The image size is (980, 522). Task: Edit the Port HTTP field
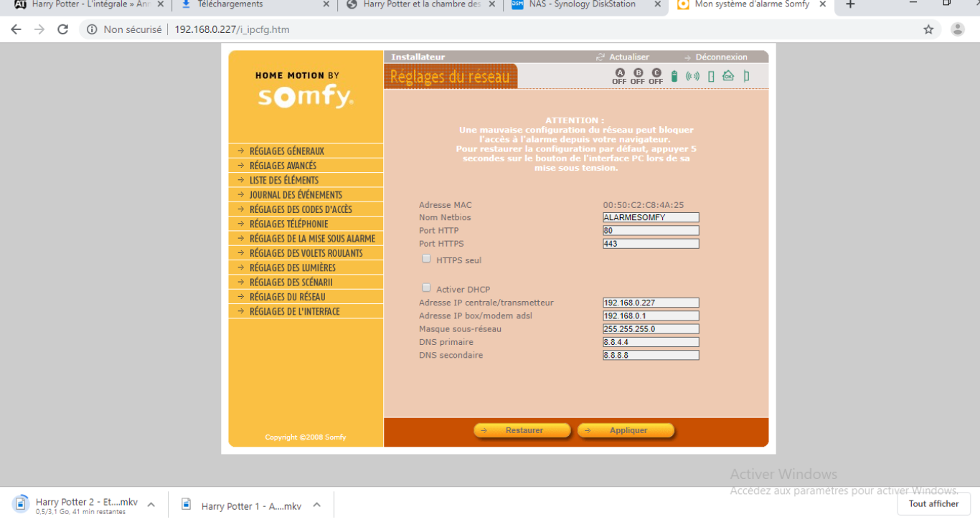click(x=651, y=231)
